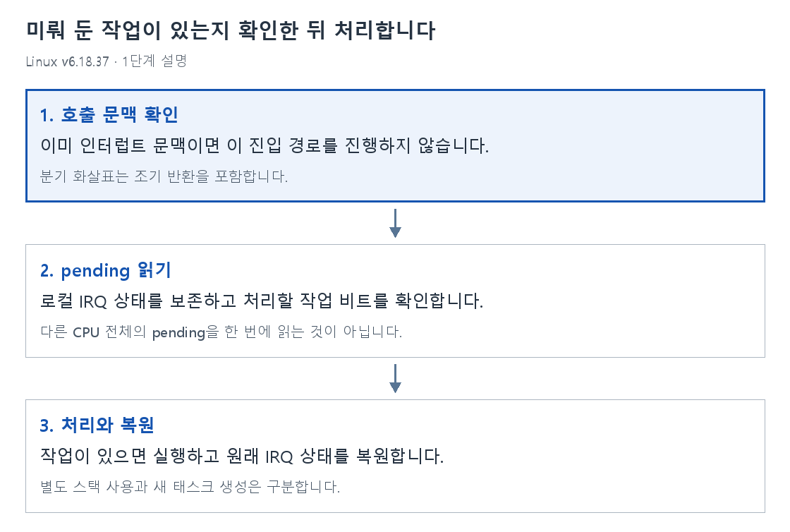Click the 'Linux v6.18.37' version text
Viewport: 790px width, 532px height.
tap(68, 61)
